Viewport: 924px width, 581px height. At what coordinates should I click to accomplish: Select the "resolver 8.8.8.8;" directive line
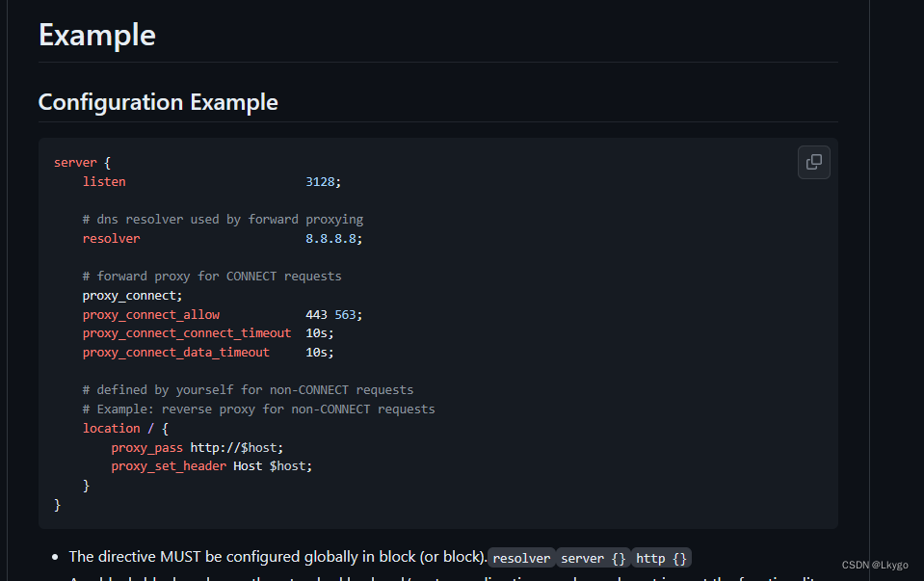[x=222, y=238]
